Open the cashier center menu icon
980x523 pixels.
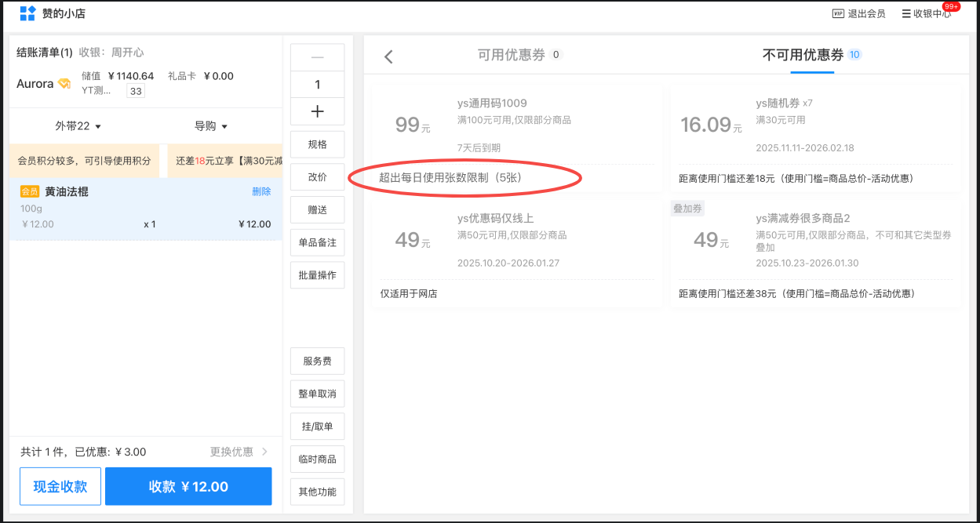(x=906, y=13)
